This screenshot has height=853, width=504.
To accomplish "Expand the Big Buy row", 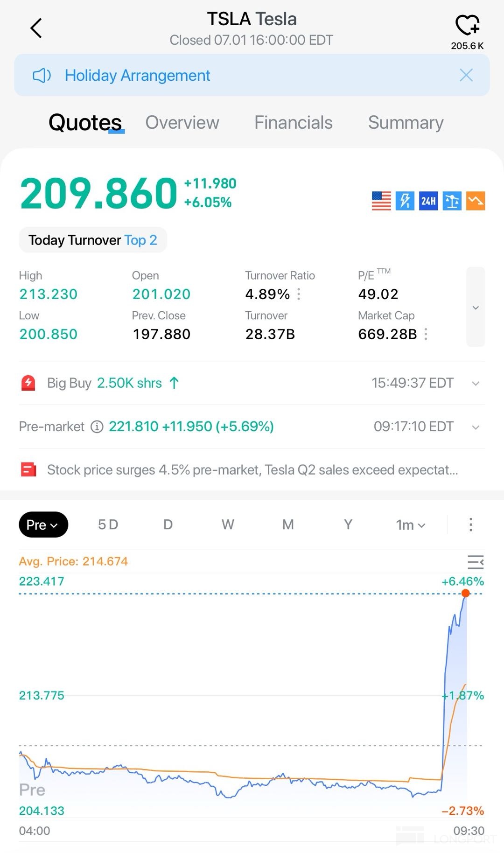I will [476, 384].
